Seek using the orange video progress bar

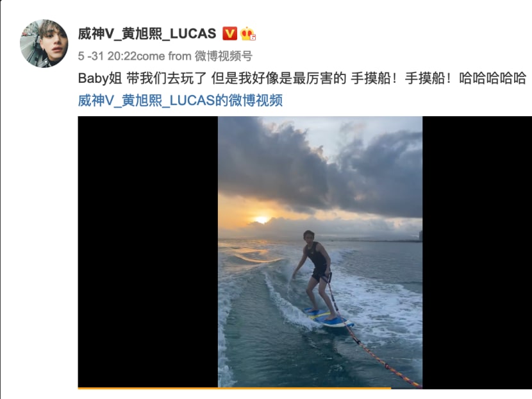coord(235,388)
